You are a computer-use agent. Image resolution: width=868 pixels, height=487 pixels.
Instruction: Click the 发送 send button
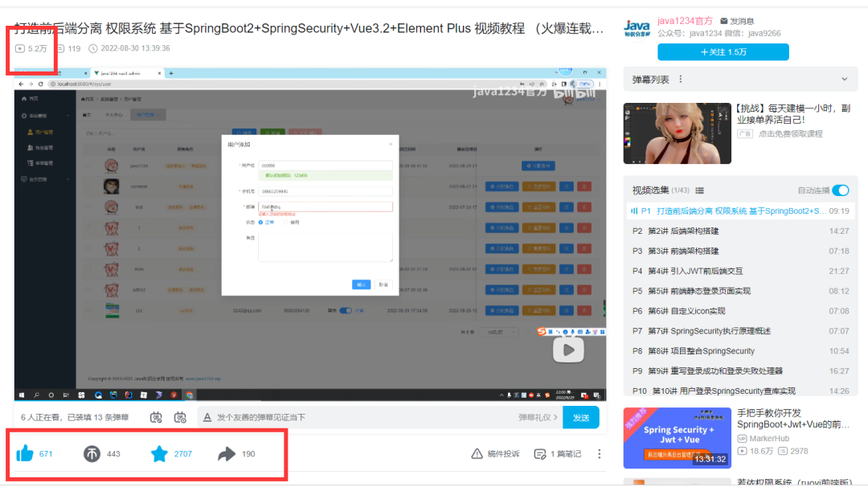[x=581, y=417]
